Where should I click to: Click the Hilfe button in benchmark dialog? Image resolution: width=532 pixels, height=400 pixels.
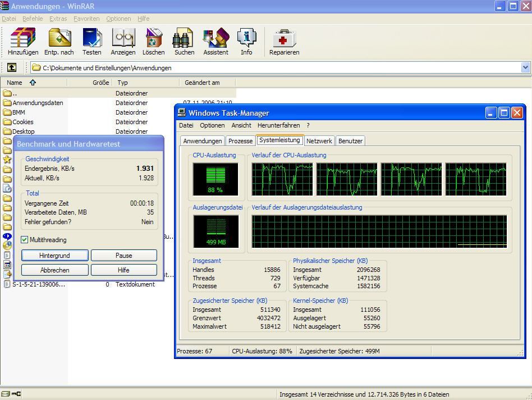click(124, 270)
